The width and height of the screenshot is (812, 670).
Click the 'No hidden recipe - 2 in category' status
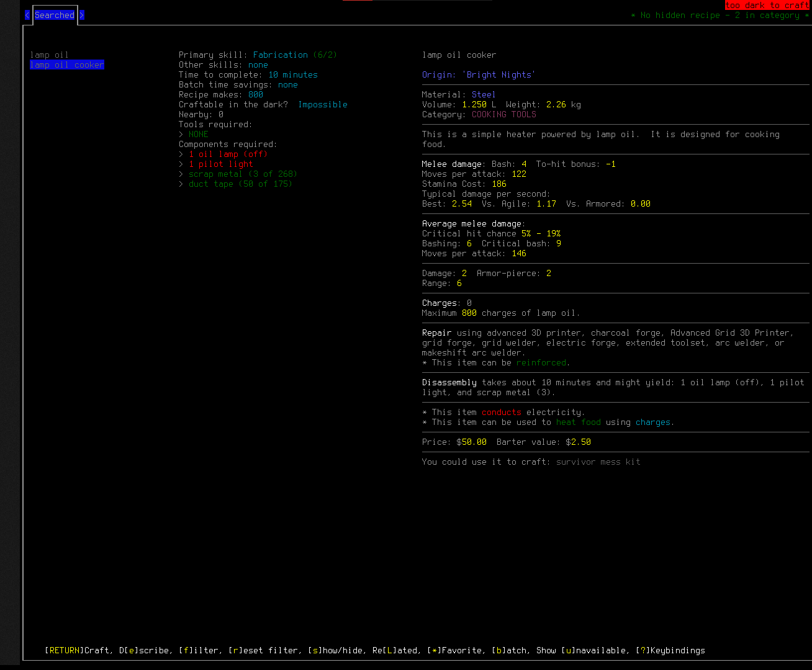(720, 15)
